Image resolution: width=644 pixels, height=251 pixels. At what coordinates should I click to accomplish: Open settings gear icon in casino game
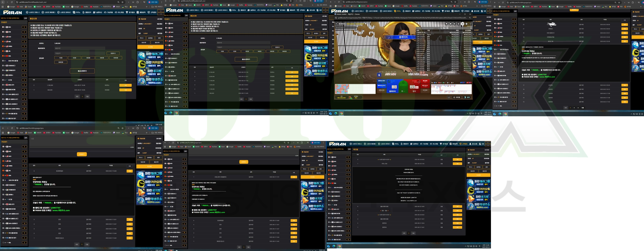click(x=458, y=24)
